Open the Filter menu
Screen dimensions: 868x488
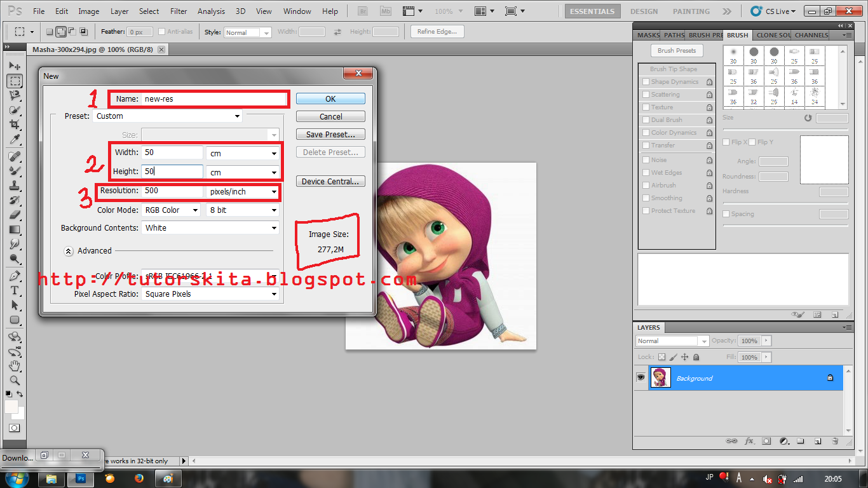point(179,11)
